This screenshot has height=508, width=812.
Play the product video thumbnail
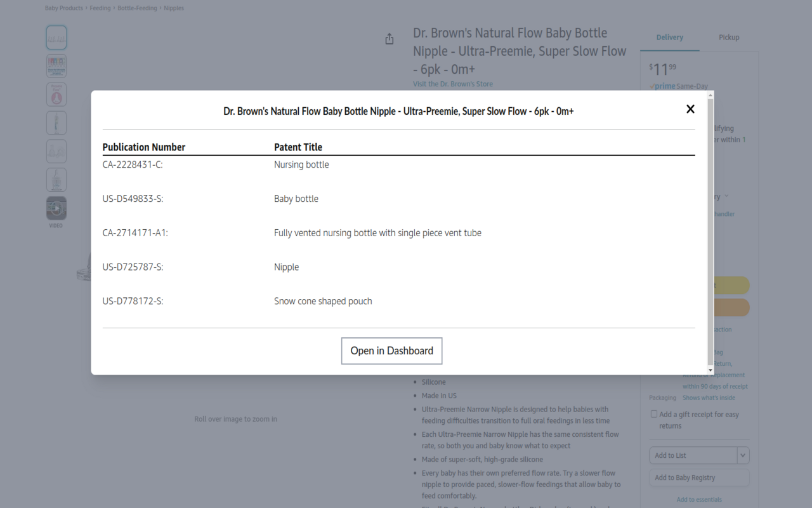(56, 208)
